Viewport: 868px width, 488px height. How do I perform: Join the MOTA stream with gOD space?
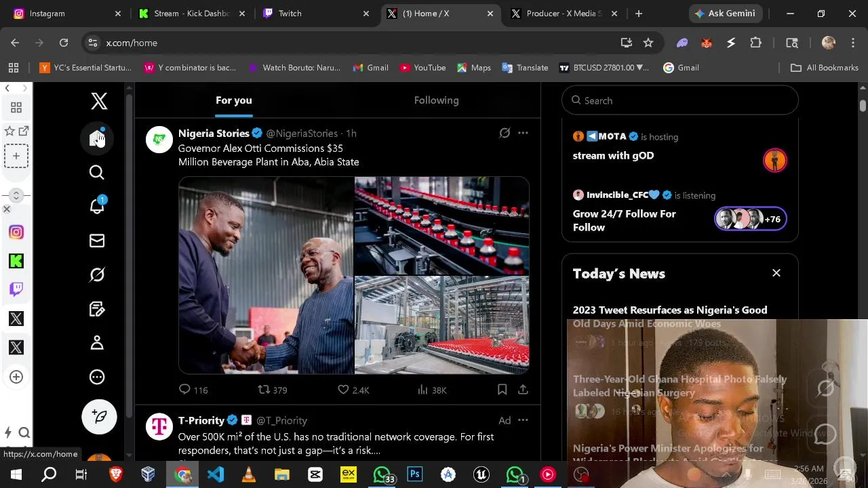pyautogui.click(x=680, y=148)
